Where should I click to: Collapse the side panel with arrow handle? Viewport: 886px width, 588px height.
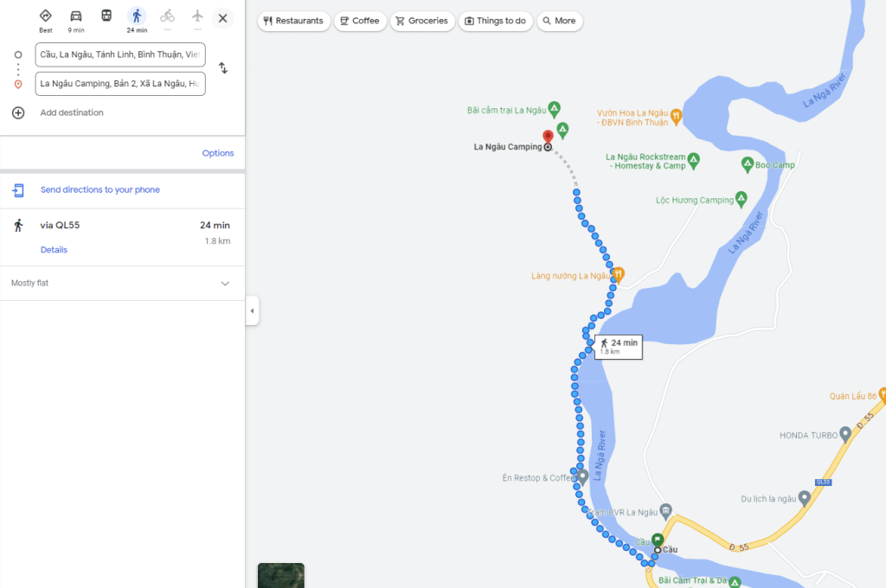coord(252,311)
